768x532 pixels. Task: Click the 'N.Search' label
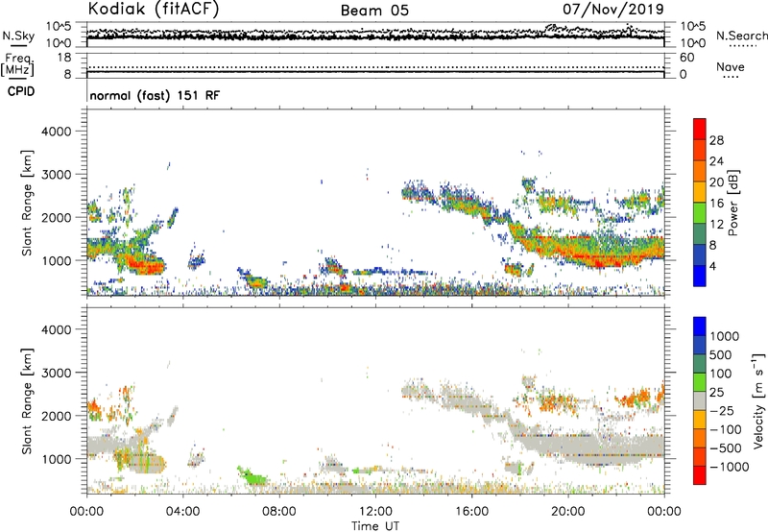[741, 36]
